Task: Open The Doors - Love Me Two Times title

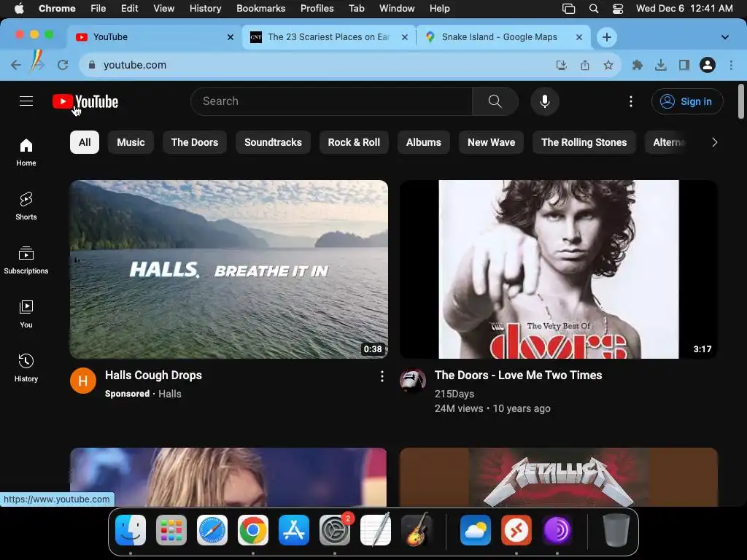Action: [519, 376]
